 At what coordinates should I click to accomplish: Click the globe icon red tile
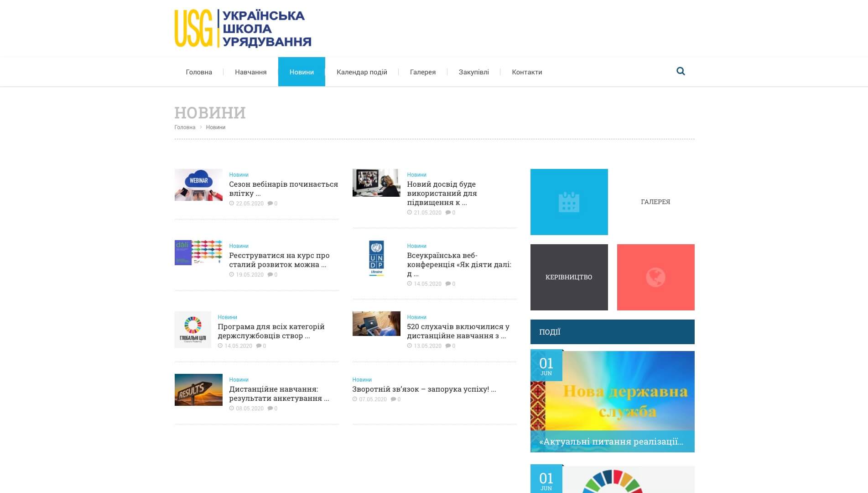click(655, 277)
